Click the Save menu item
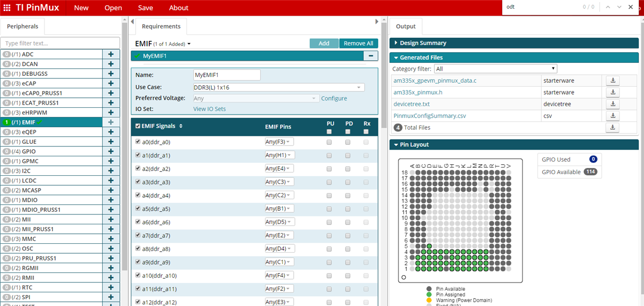Viewport: 644px width, 306px height. [146, 8]
